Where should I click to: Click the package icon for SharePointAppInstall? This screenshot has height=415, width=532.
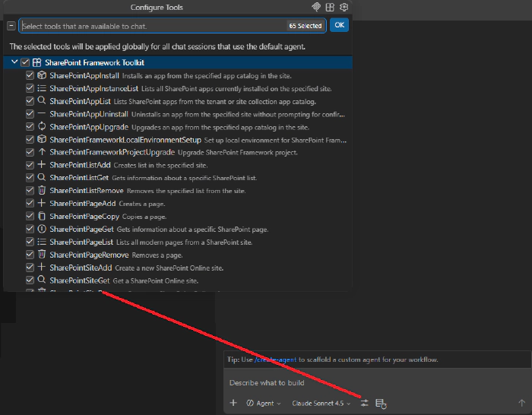[x=42, y=75]
